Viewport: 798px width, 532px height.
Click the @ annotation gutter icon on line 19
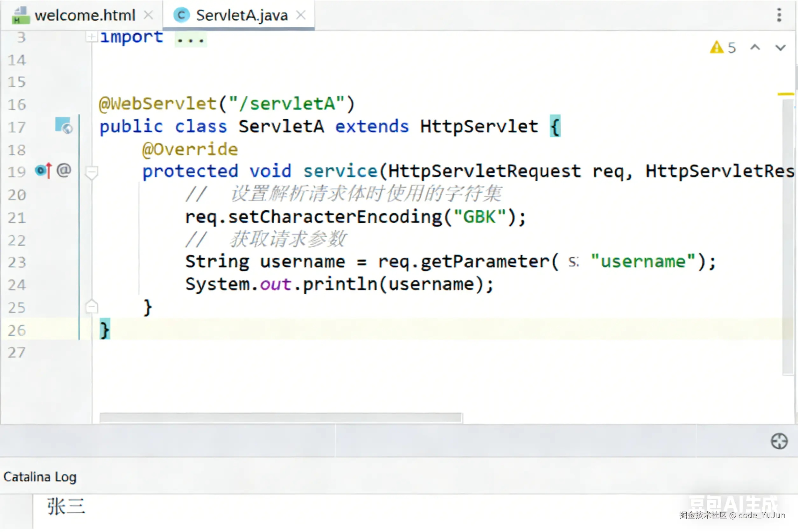(x=64, y=171)
